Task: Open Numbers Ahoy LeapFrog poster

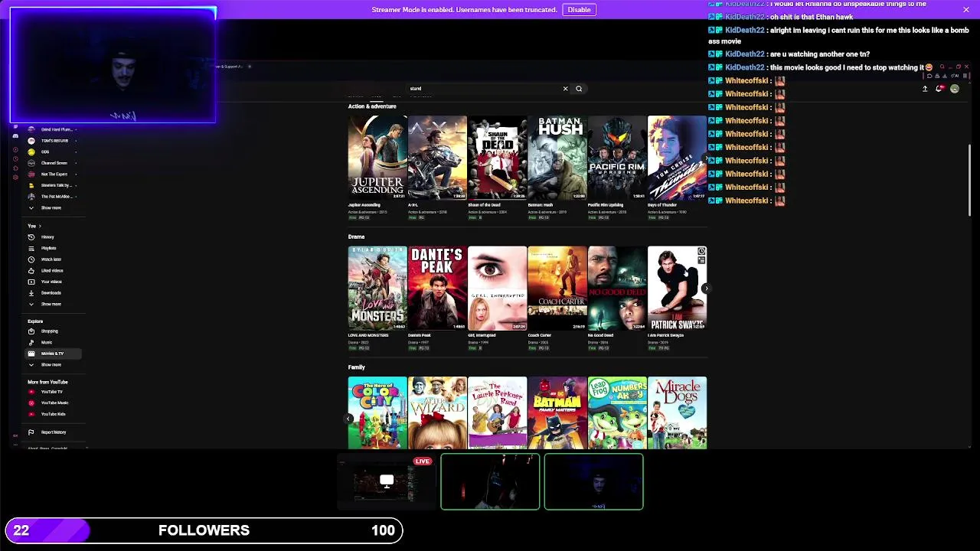Action: pyautogui.click(x=617, y=412)
